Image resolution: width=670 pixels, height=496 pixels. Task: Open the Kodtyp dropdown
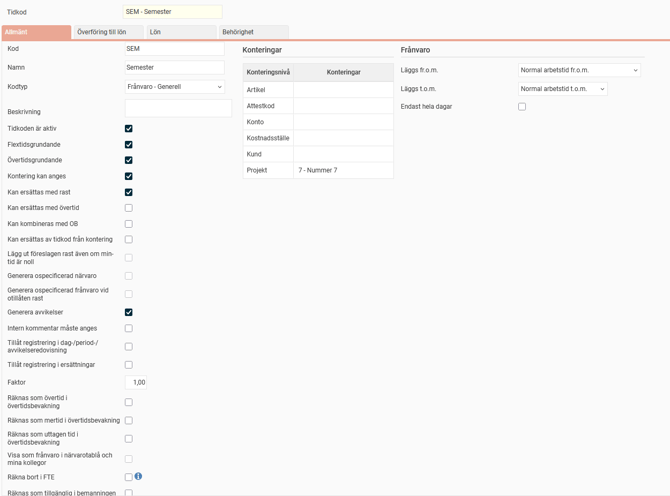coord(174,87)
